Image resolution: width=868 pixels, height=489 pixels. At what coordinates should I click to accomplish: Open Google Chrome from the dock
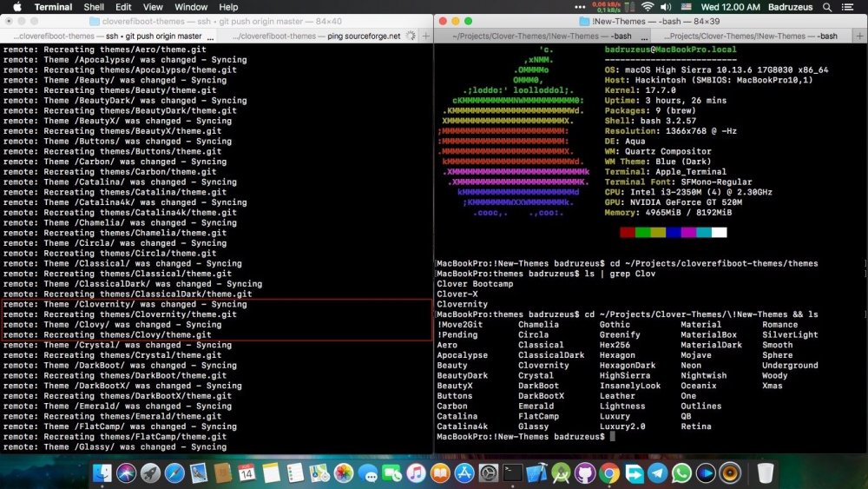(609, 473)
